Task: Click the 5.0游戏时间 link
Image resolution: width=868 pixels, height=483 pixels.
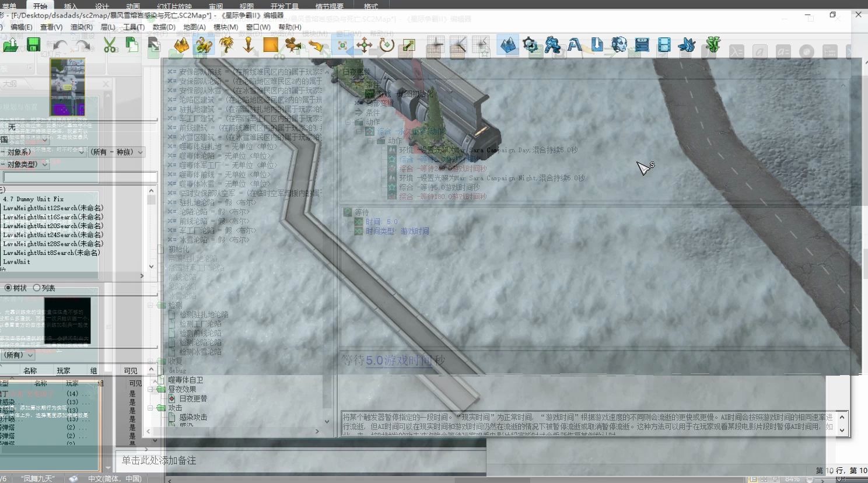Action: click(399, 360)
